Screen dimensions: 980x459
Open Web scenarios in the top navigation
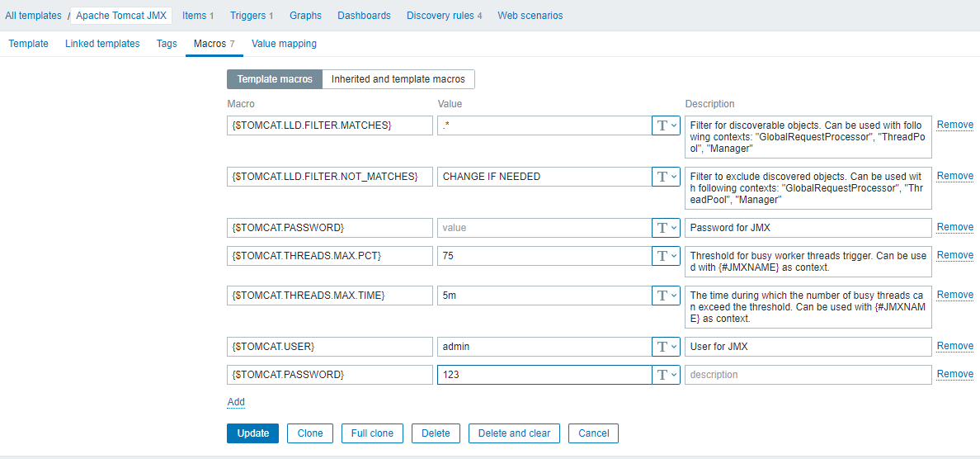pyautogui.click(x=530, y=16)
